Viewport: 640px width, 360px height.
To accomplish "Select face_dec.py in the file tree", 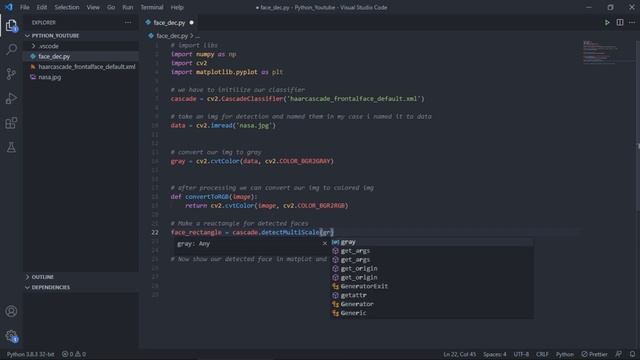I will click(x=81, y=56).
